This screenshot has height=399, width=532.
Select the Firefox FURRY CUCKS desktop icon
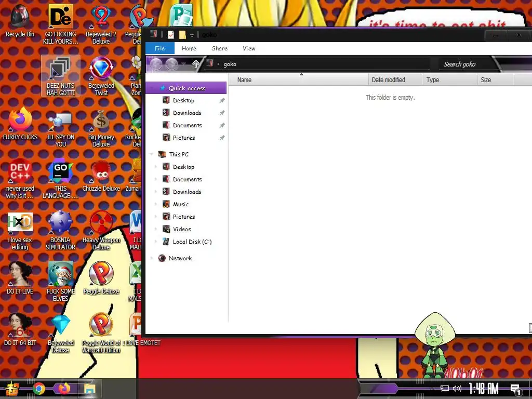(20, 124)
